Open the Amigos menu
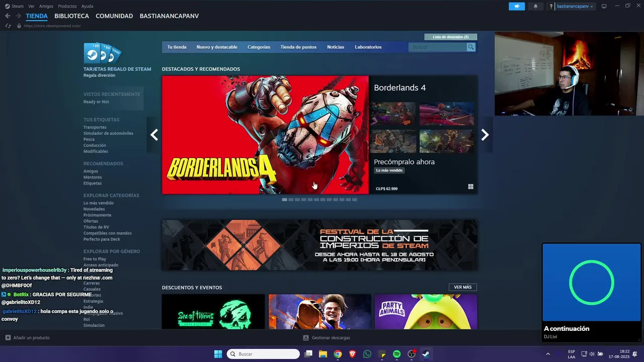This screenshot has height=362, width=644. point(46,6)
